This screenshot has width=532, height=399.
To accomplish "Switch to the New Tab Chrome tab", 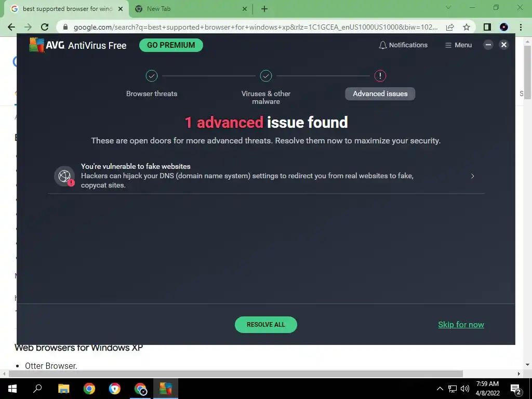I will click(x=191, y=9).
